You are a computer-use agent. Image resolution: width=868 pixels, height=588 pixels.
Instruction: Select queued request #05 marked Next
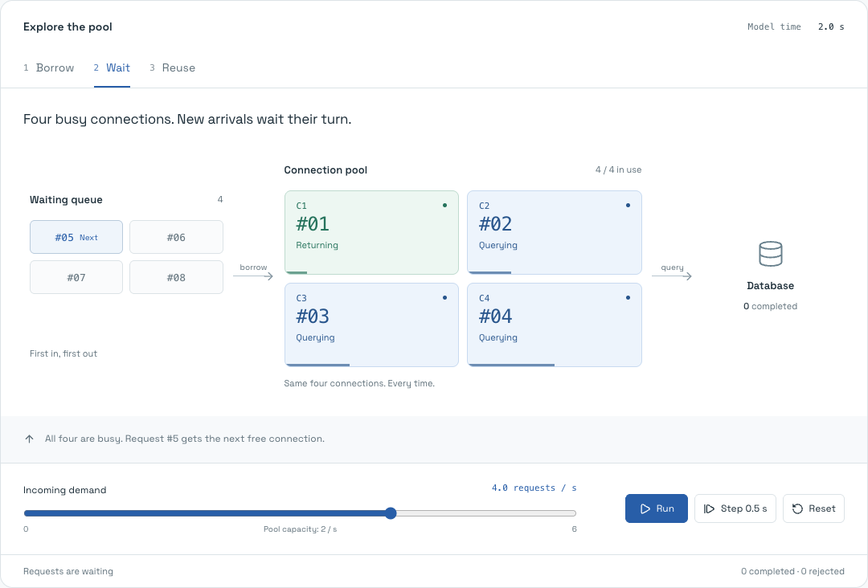coord(76,237)
